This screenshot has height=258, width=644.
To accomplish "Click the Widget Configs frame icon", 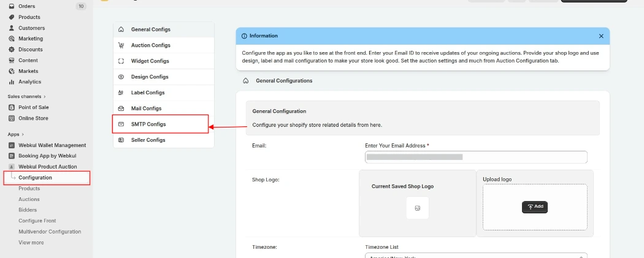I will pos(121,61).
